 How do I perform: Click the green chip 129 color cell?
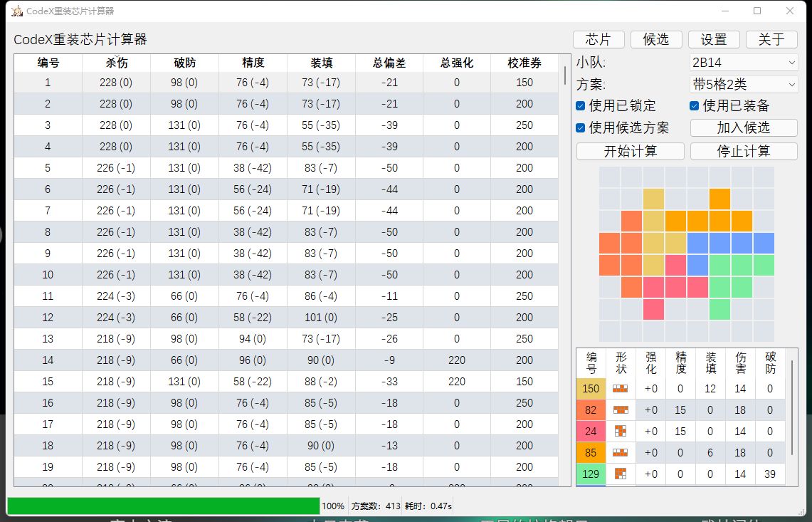[x=591, y=474]
